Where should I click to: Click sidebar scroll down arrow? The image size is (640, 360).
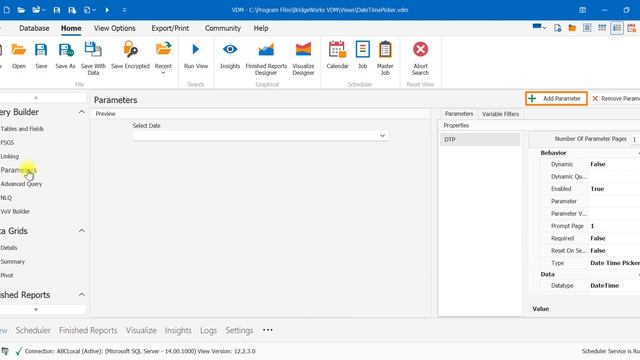tap(36, 310)
